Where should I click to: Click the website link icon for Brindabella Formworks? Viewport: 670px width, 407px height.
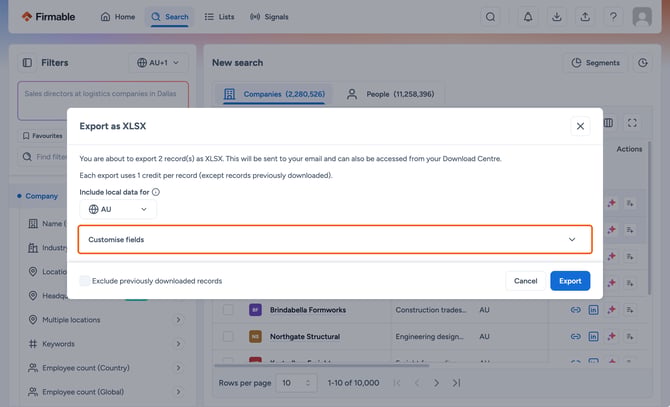[x=576, y=310]
